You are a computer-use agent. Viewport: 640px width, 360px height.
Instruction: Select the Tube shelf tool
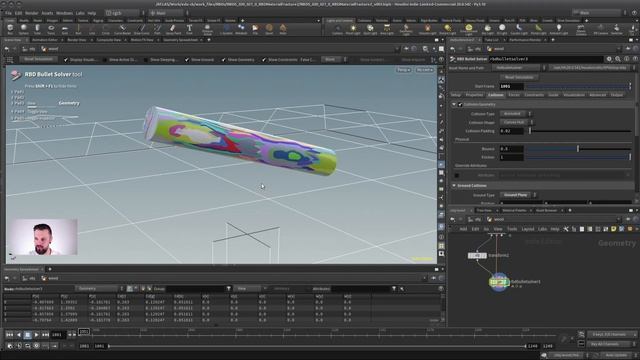pos(37,29)
